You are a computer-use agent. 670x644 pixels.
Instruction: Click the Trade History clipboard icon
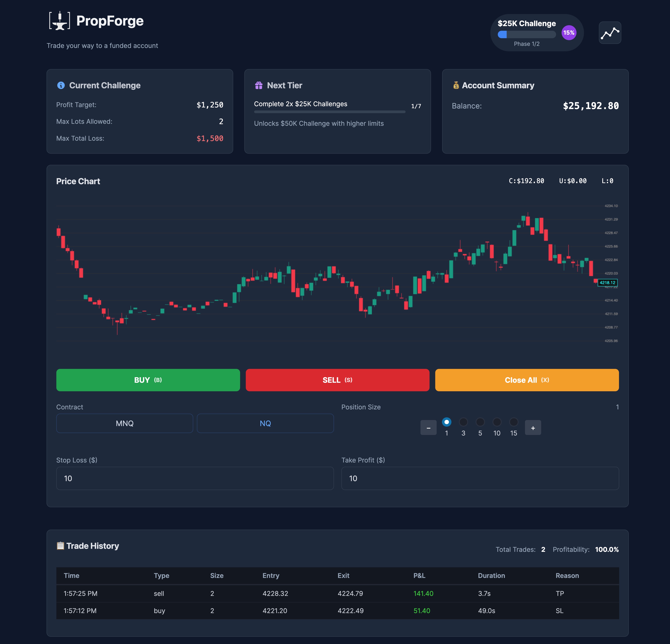coord(60,546)
